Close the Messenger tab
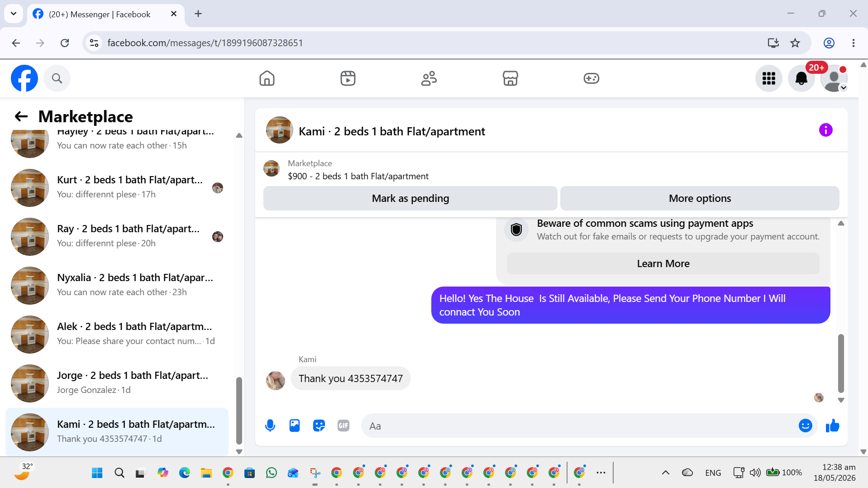Screen dimensions: 868x488 (174, 14)
